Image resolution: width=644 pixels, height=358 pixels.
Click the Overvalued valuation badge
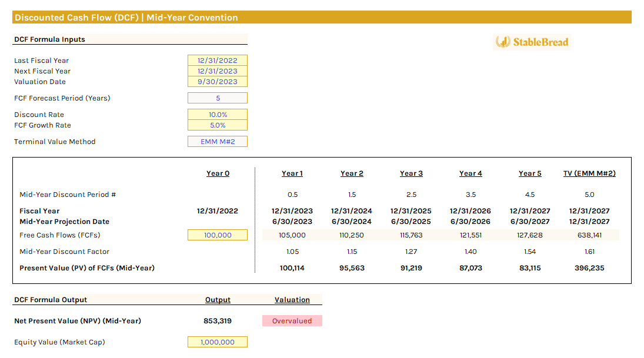click(292, 320)
